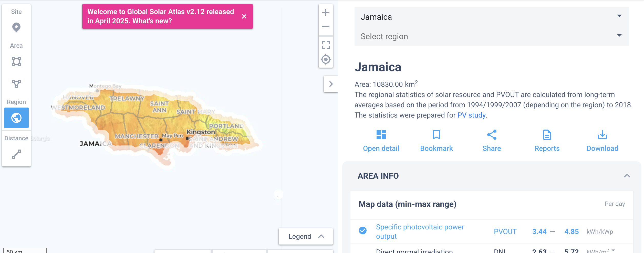Dismiss the v2.12 welcome banner

pos(244,16)
